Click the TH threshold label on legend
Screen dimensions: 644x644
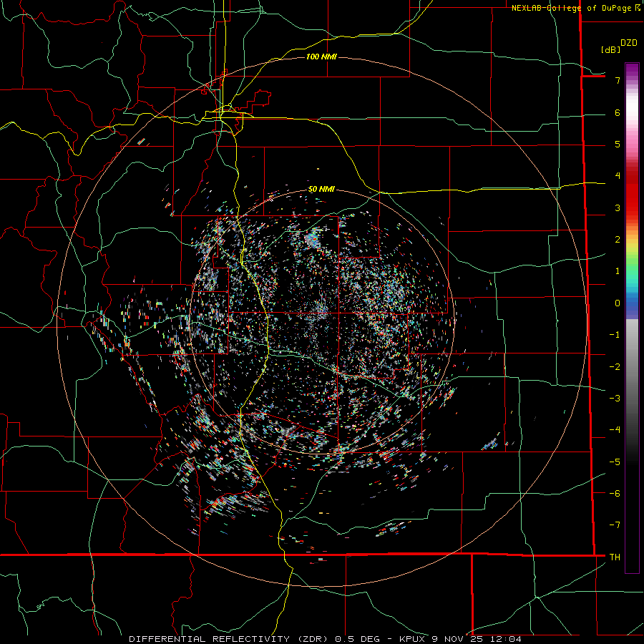click(615, 557)
